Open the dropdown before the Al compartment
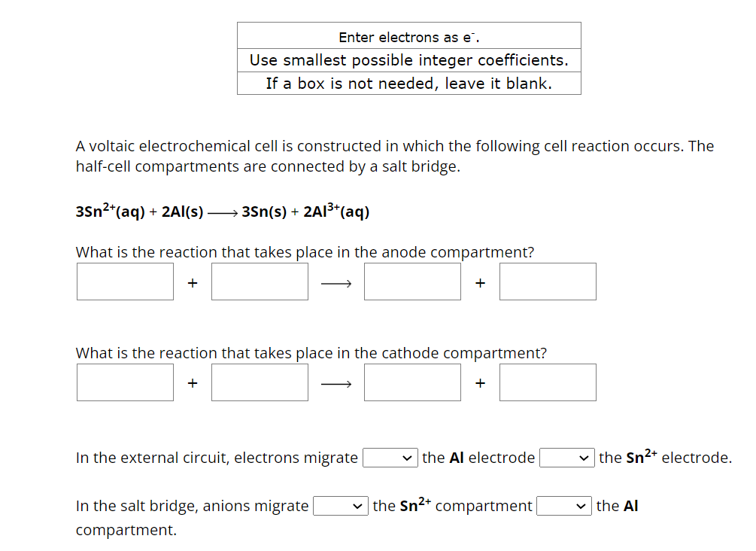This screenshot has height=551, width=756. click(563, 506)
